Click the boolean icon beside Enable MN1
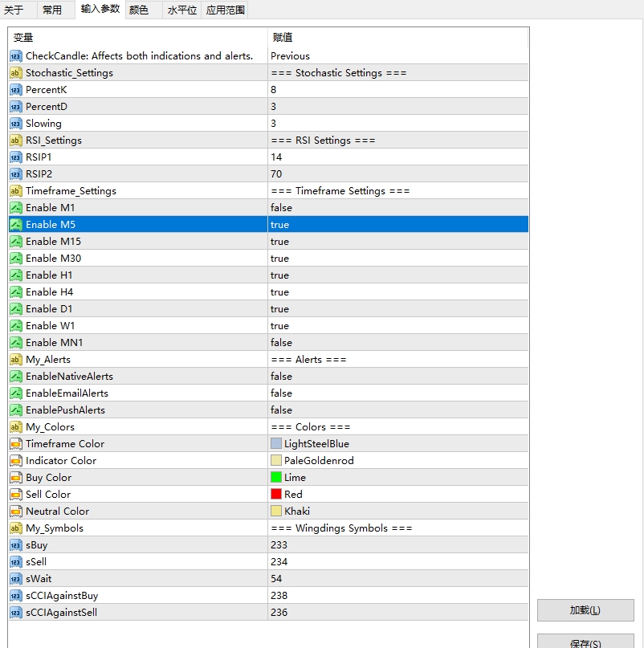The height and width of the screenshot is (648, 644). pyautogui.click(x=16, y=343)
